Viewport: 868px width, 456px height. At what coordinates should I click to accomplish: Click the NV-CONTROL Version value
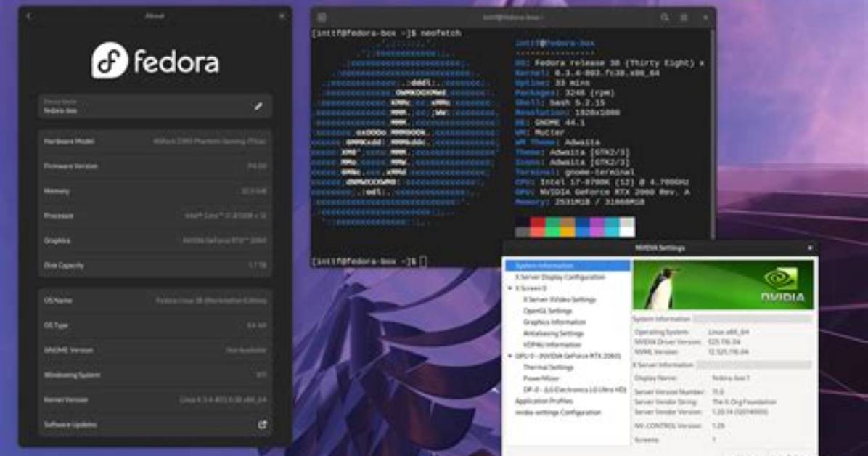point(718,426)
